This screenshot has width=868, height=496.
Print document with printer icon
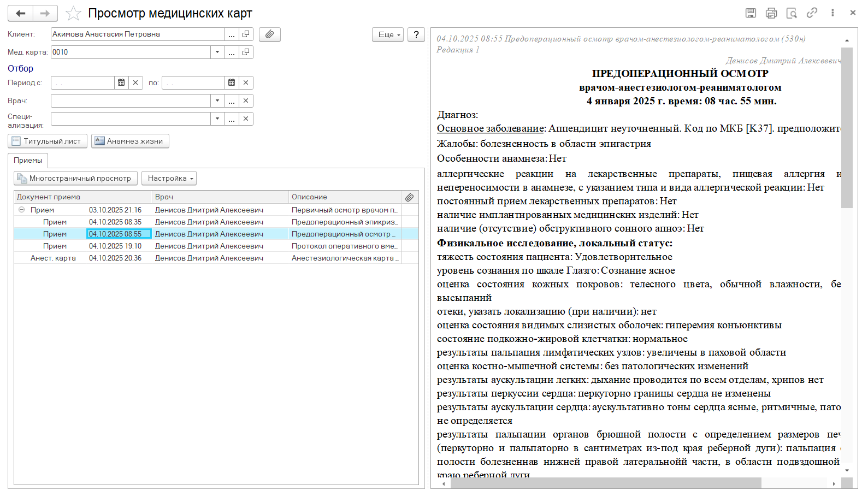771,13
